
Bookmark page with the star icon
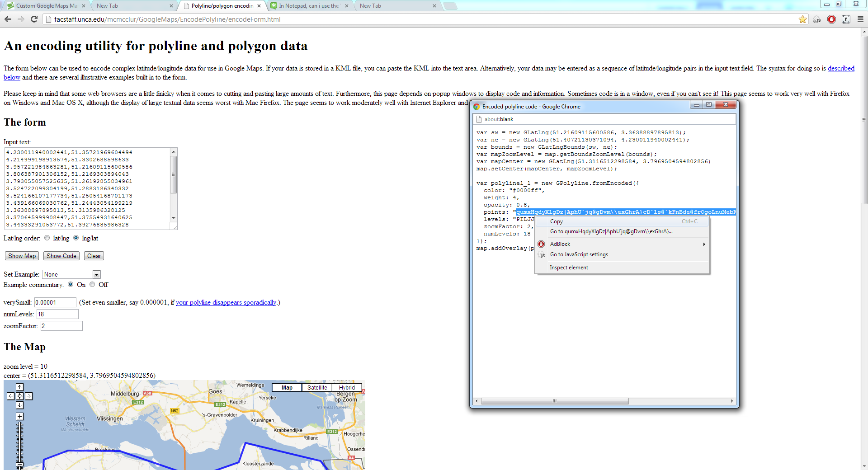tap(802, 19)
